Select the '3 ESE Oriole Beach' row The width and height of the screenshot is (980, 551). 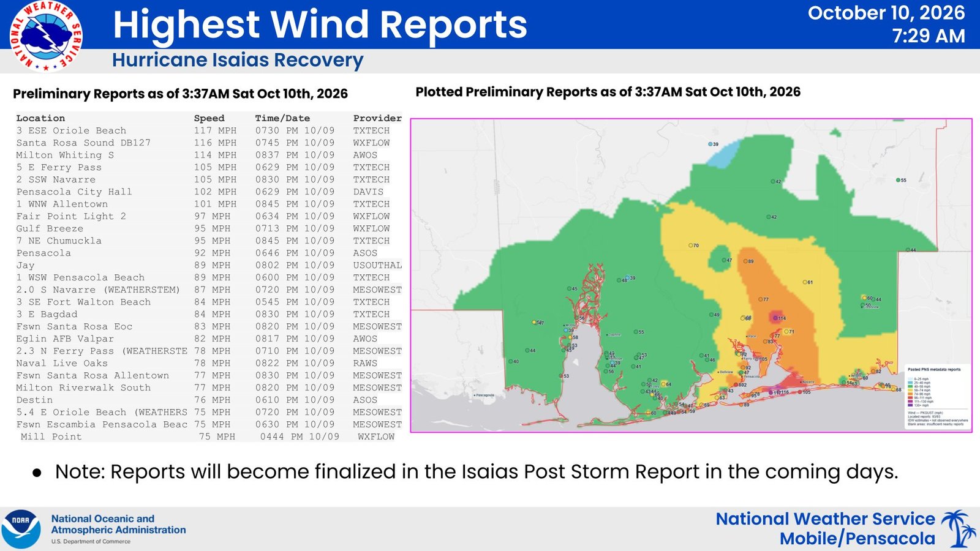(209, 130)
